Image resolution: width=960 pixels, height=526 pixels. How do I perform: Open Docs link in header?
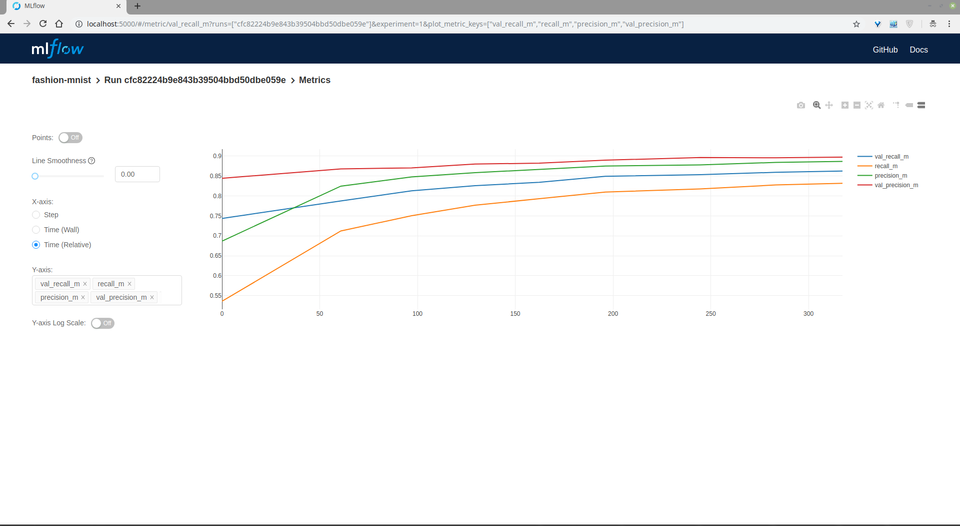tap(918, 50)
